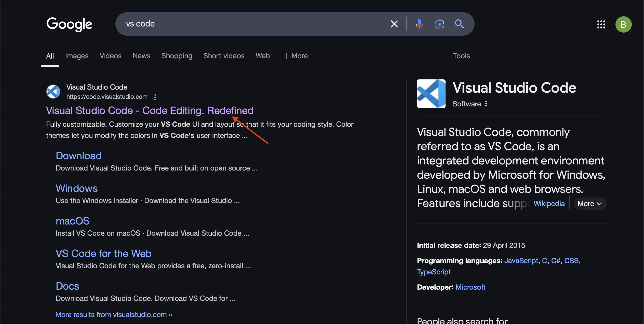Click the Visual Studio Code result favicon
Image resolution: width=644 pixels, height=324 pixels.
(53, 92)
